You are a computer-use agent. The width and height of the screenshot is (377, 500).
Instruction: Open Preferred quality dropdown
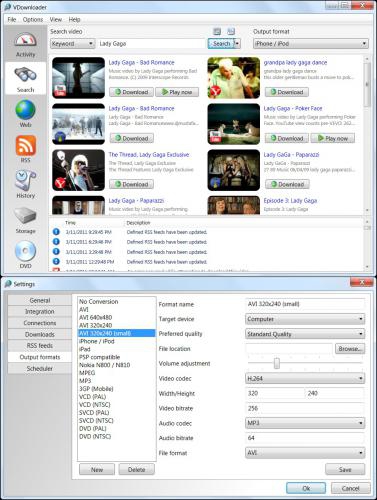pos(305,334)
